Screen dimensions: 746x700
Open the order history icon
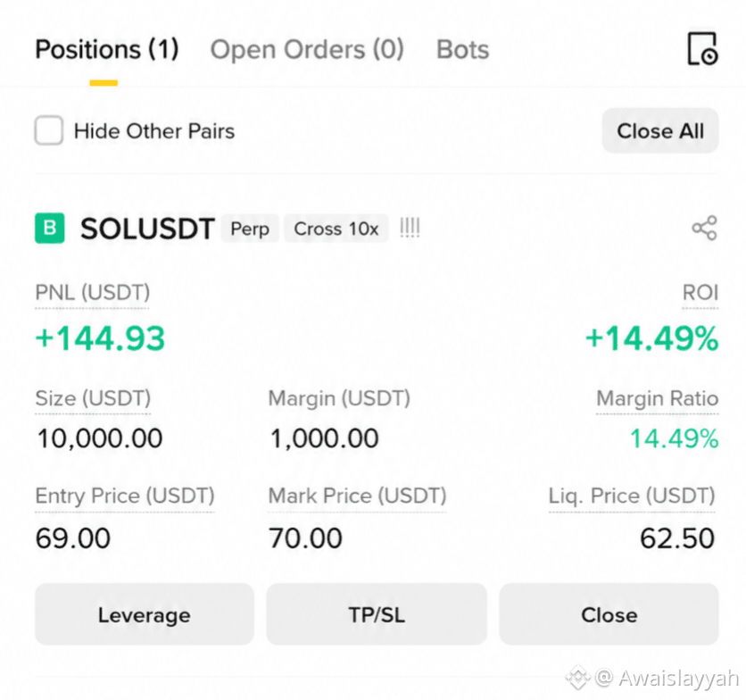[702, 48]
